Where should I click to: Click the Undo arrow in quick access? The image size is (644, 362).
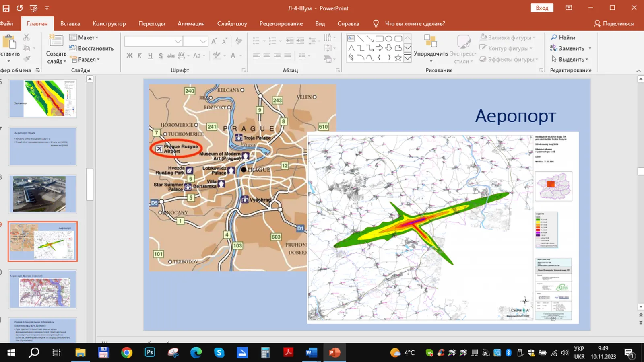(x=19, y=8)
